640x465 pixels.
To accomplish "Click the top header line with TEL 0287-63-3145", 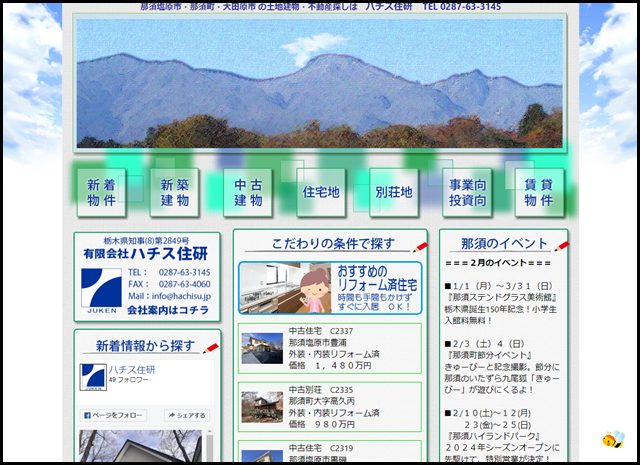I will [x=320, y=7].
